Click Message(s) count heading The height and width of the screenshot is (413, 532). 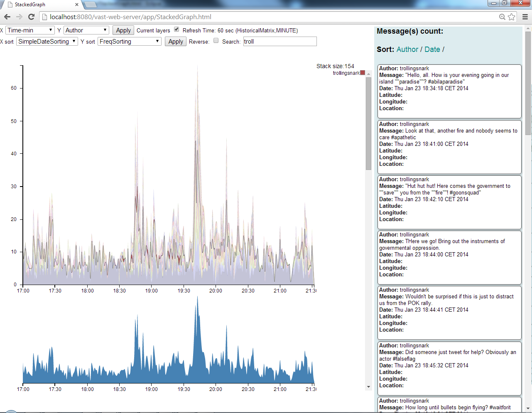[410, 31]
